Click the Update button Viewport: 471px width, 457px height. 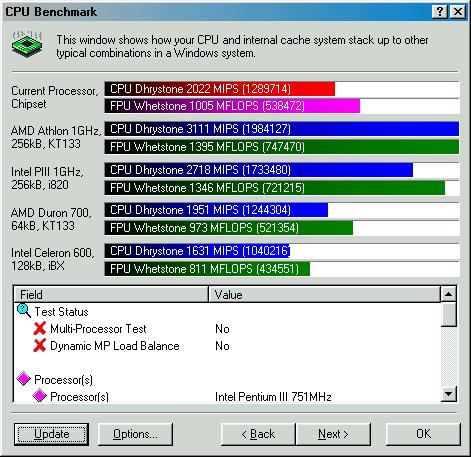coord(51,434)
